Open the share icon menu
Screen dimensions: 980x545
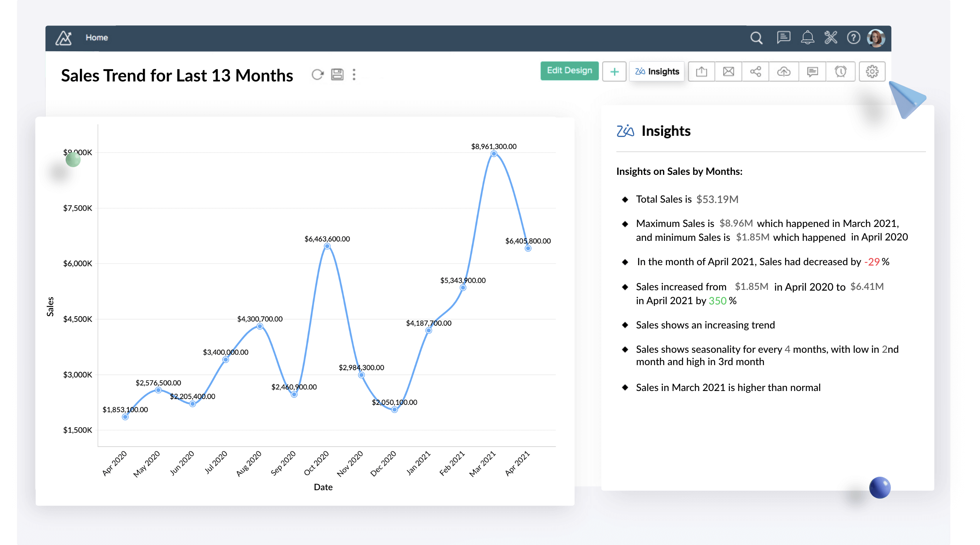click(755, 72)
